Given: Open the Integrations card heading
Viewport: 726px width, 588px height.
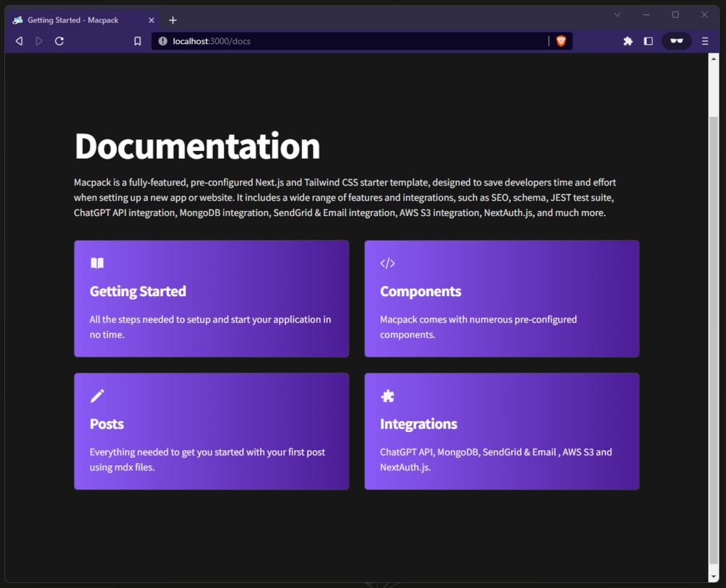Looking at the screenshot, I should coord(418,424).
